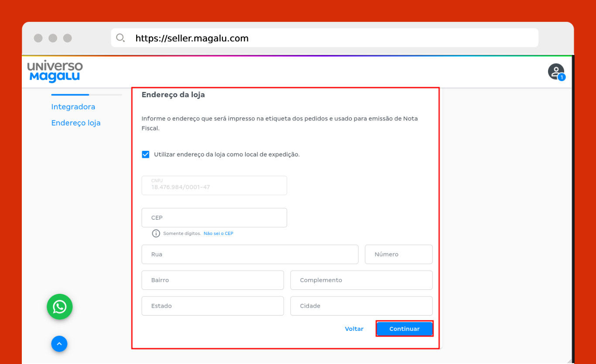Click the Voltar link
This screenshot has height=364, width=596.
click(354, 329)
